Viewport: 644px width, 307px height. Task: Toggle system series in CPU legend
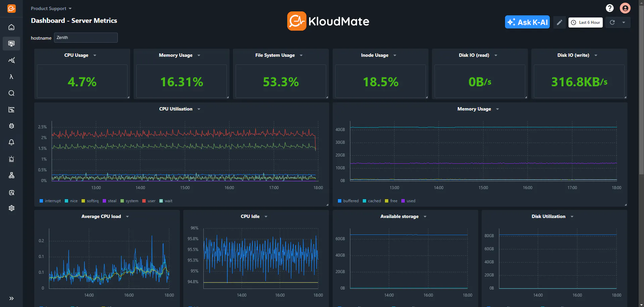point(130,201)
